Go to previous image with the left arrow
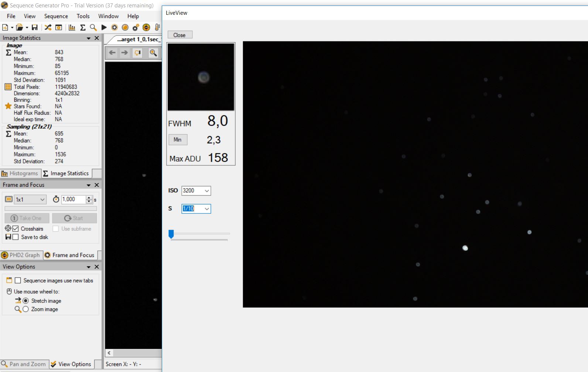 pyautogui.click(x=112, y=53)
